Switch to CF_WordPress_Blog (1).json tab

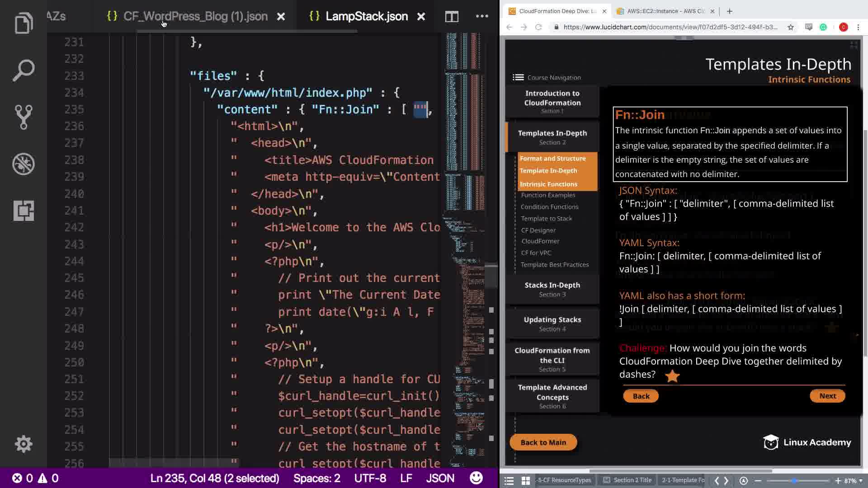pos(195,17)
